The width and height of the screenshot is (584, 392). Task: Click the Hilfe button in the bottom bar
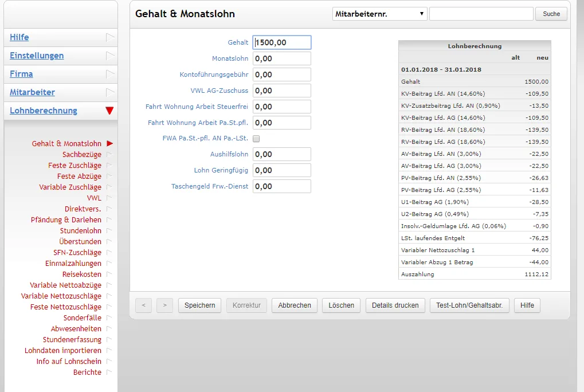(527, 305)
